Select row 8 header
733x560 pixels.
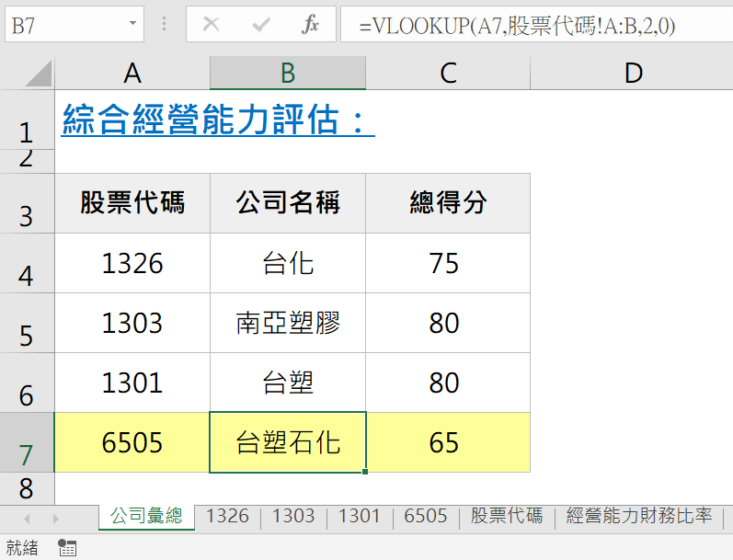click(x=27, y=488)
